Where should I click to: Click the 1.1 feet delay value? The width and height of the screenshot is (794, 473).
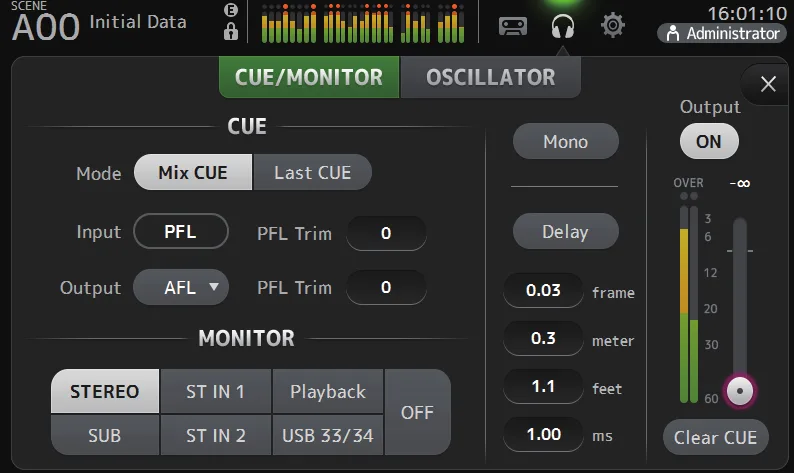(543, 386)
